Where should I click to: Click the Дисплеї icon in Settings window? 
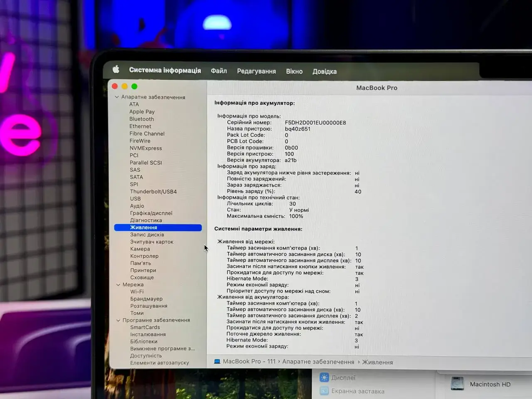(x=324, y=377)
